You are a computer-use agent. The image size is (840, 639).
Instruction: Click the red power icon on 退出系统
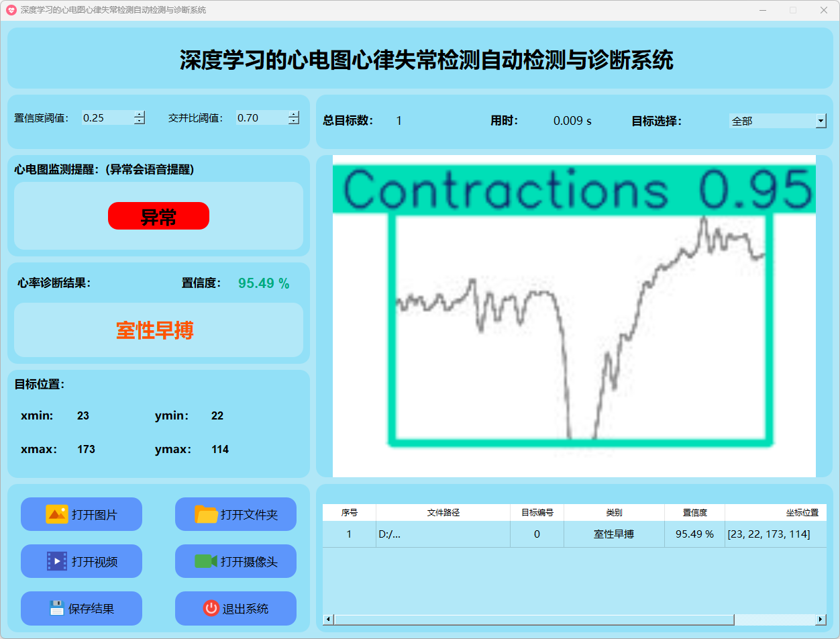pyautogui.click(x=211, y=608)
